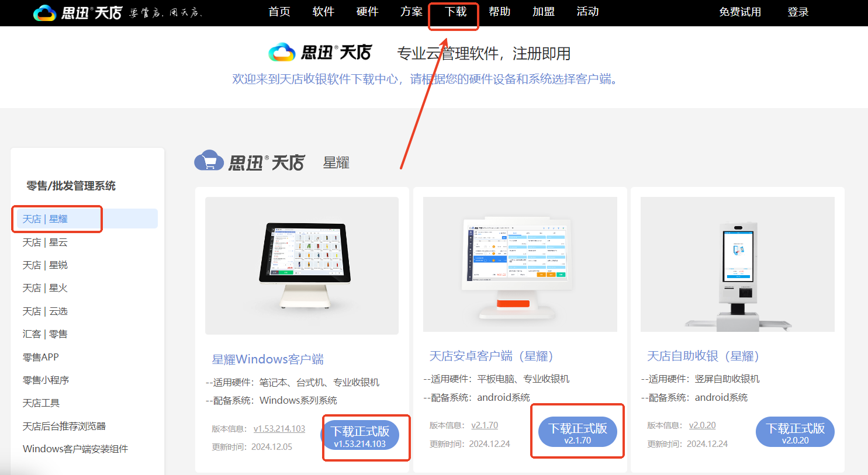Open the 硬件 menu item
This screenshot has height=475, width=868.
(368, 12)
